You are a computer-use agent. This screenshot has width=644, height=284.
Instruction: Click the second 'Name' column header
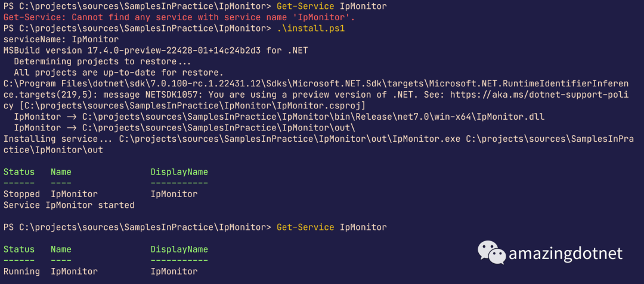click(61, 249)
